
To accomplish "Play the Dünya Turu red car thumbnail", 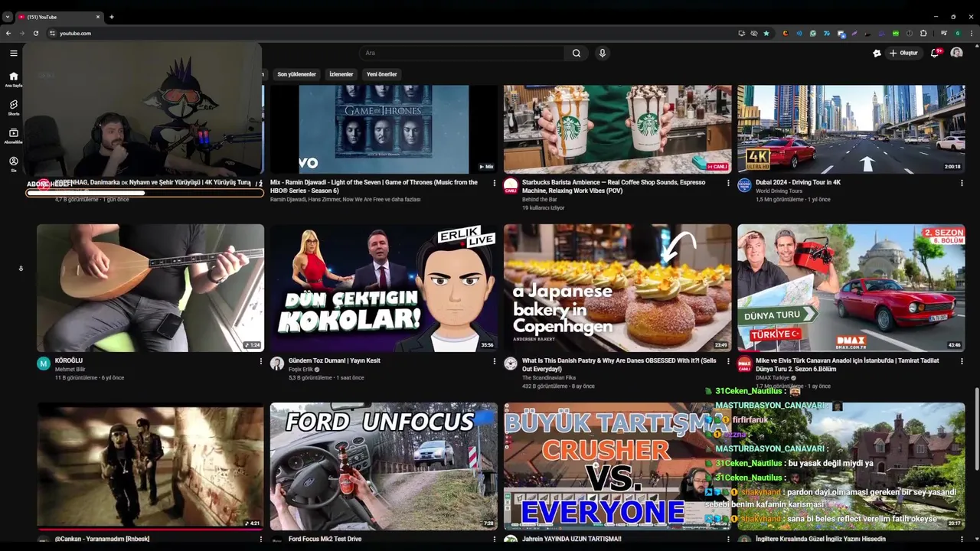I will click(x=851, y=288).
